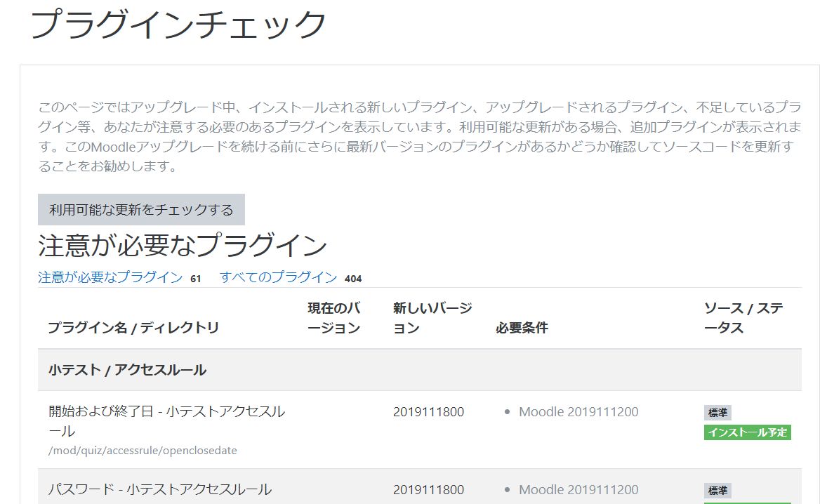Select version 2019111800 in パスワード row
827x504 pixels.
coord(428,490)
